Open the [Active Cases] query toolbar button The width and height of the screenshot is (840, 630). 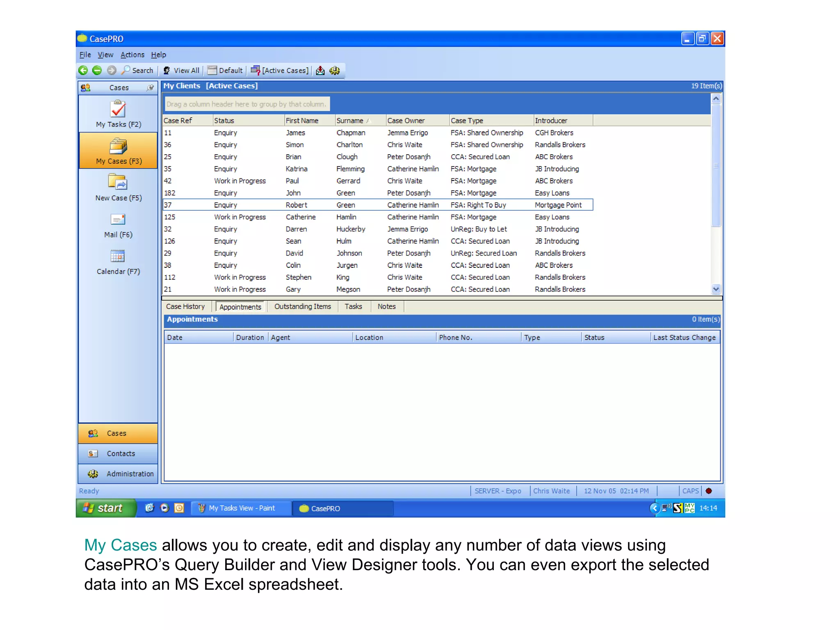pos(280,71)
